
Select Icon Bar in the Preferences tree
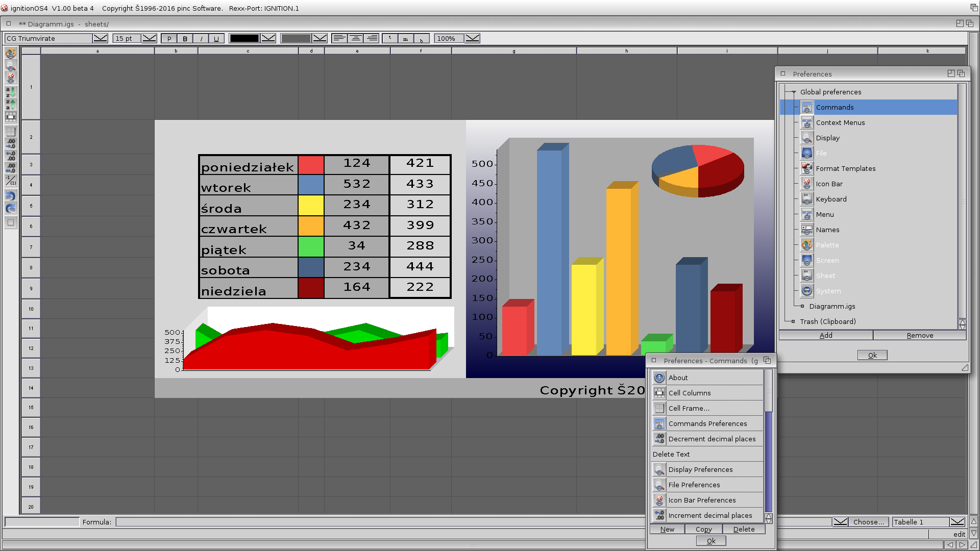click(829, 184)
